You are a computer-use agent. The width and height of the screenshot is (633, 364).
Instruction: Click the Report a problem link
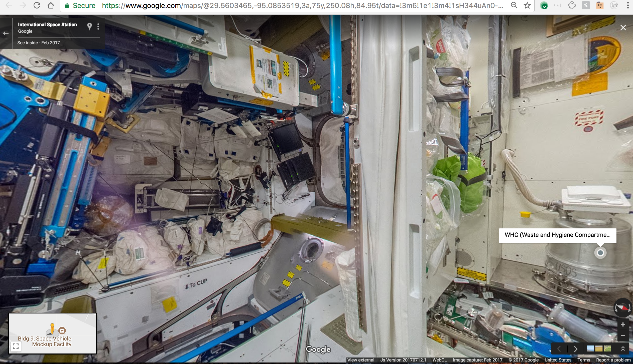[613, 360]
